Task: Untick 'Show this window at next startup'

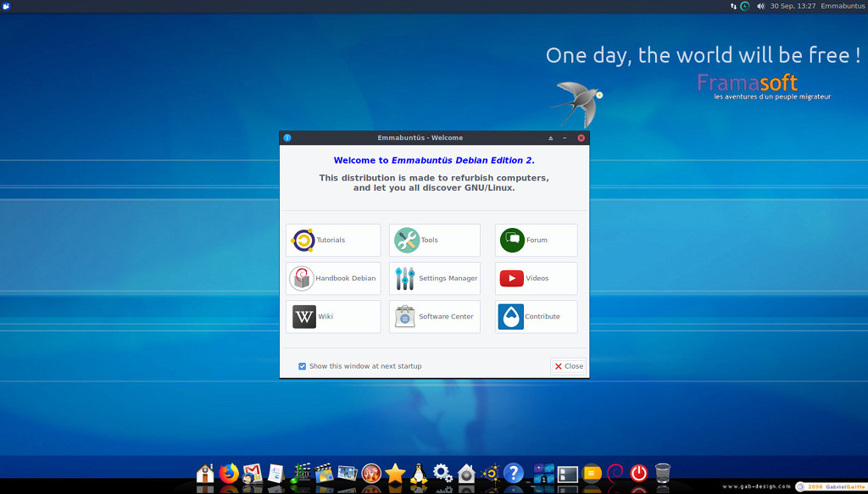Action: click(x=303, y=366)
